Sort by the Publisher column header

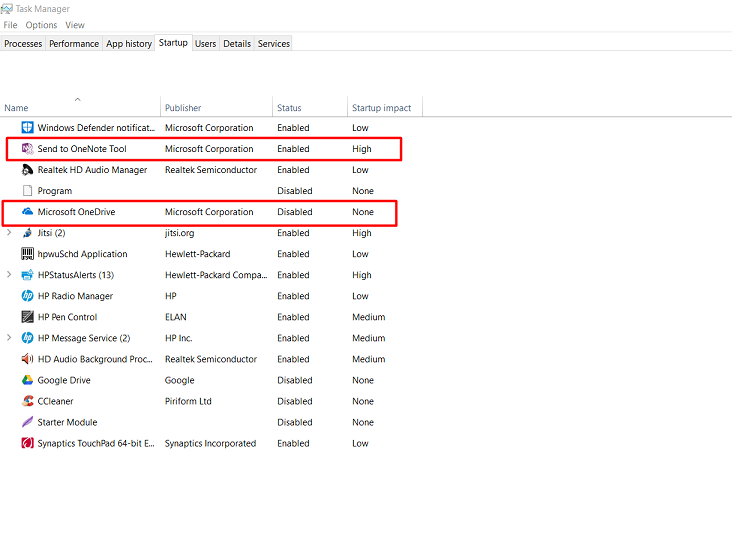[217, 108]
